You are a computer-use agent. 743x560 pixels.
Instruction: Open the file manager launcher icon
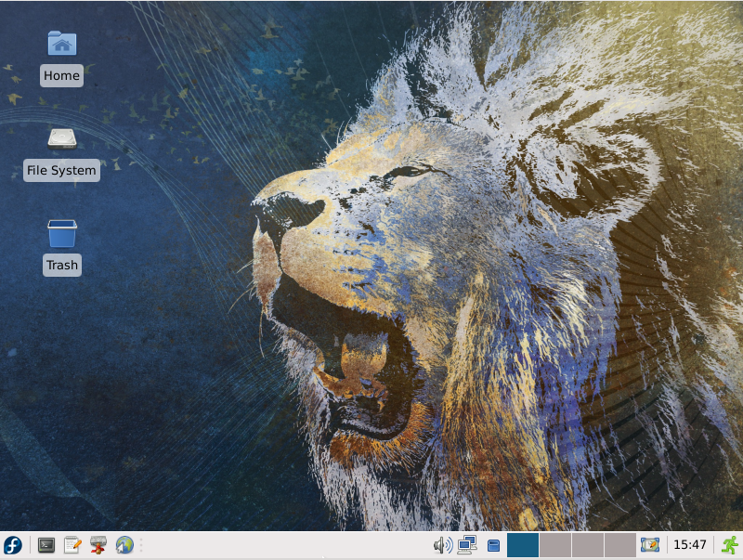point(98,545)
